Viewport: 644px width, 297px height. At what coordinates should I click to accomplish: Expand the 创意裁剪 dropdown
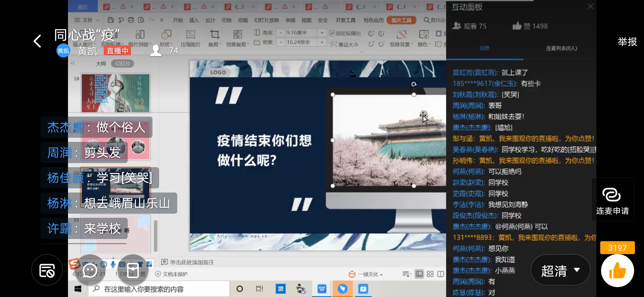[x=248, y=44]
